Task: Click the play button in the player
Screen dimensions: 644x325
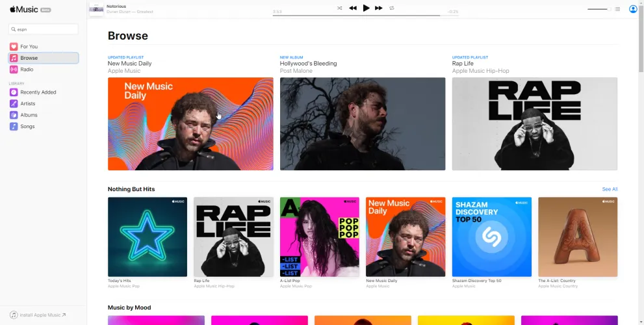Action: pyautogui.click(x=366, y=8)
